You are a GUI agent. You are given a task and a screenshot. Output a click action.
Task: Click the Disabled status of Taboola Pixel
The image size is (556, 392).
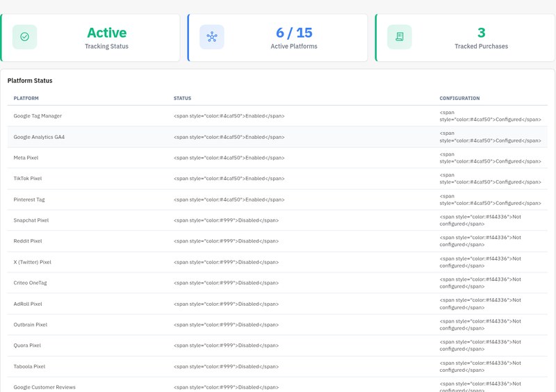(227, 366)
